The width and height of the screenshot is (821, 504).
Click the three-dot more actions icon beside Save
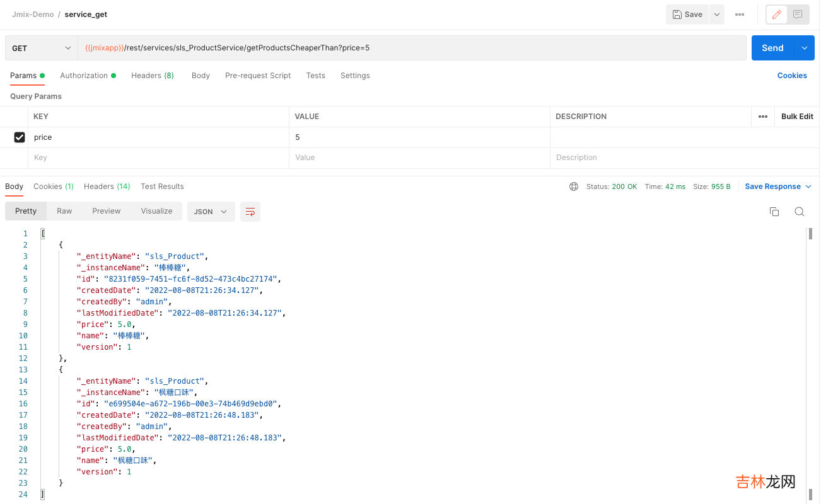[740, 14]
